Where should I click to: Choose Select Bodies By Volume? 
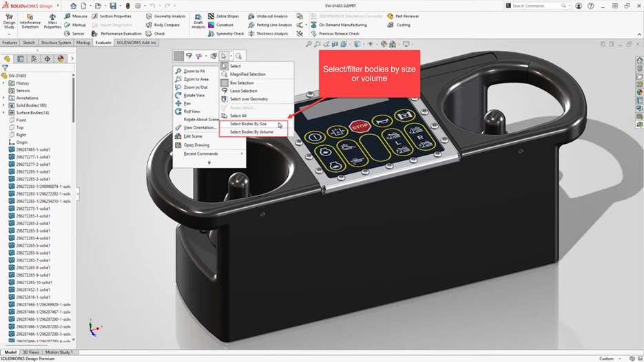click(x=251, y=132)
